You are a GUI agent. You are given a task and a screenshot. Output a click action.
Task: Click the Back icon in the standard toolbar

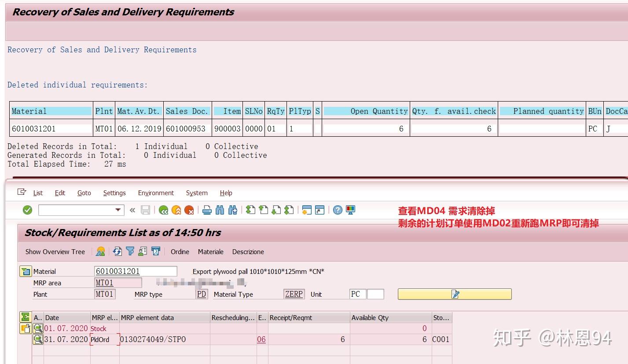(164, 210)
